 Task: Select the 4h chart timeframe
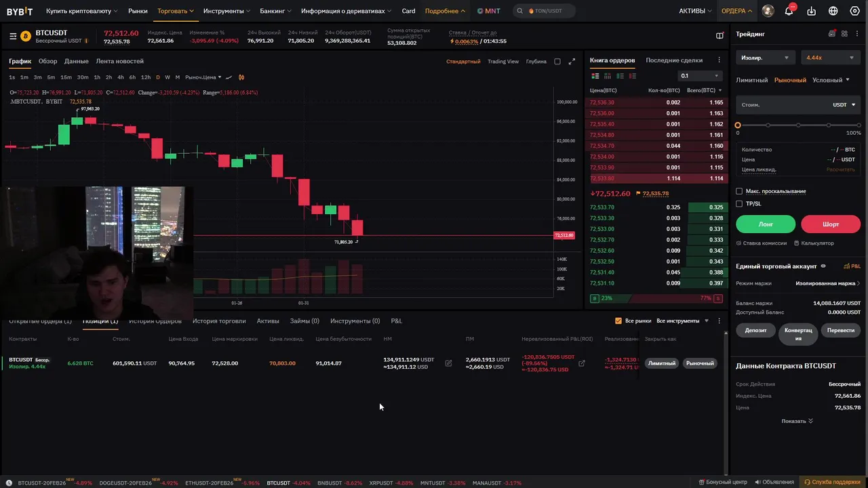point(121,77)
